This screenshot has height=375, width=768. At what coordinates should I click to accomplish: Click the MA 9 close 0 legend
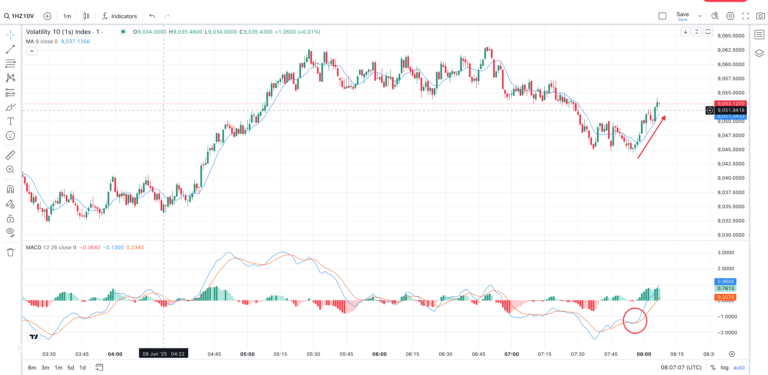point(42,42)
